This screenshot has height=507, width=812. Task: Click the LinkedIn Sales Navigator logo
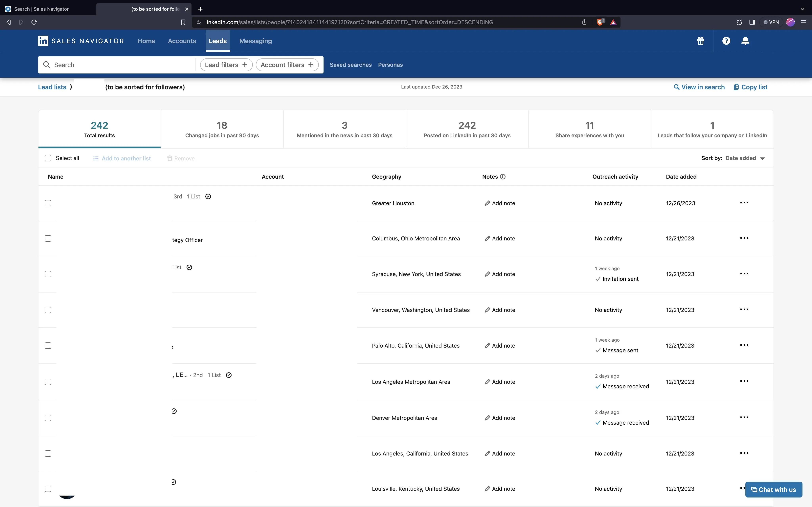[x=81, y=41]
